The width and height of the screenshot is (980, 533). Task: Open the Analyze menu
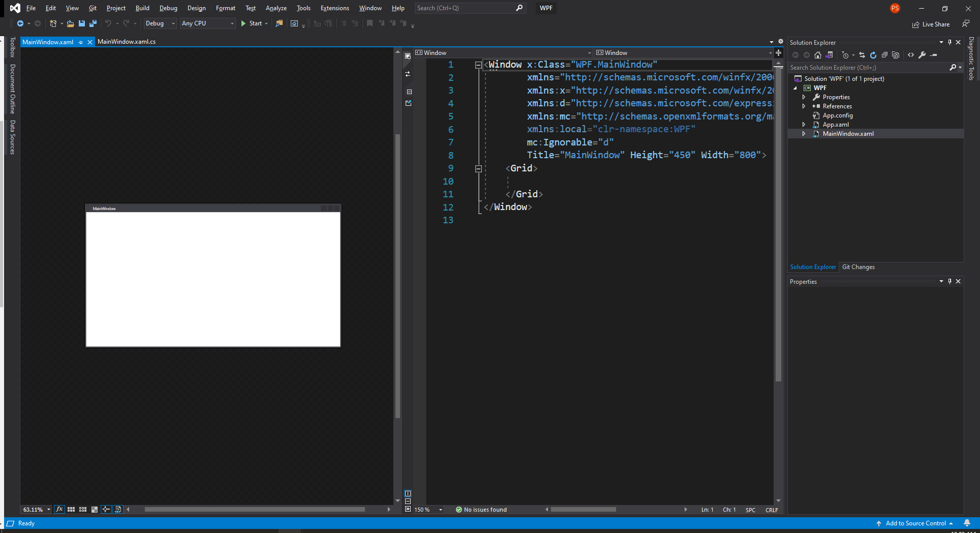[x=276, y=8]
